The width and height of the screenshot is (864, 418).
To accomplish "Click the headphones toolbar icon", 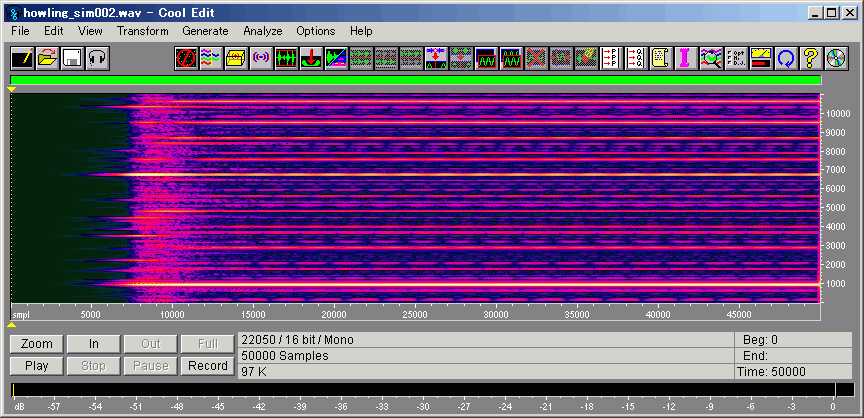I will pyautogui.click(x=98, y=58).
